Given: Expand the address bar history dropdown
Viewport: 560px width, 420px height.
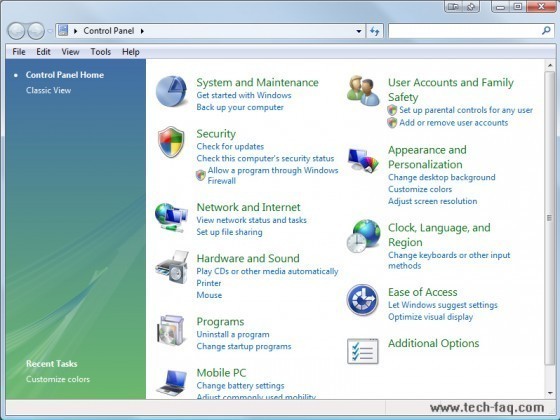Looking at the screenshot, I should (x=359, y=31).
